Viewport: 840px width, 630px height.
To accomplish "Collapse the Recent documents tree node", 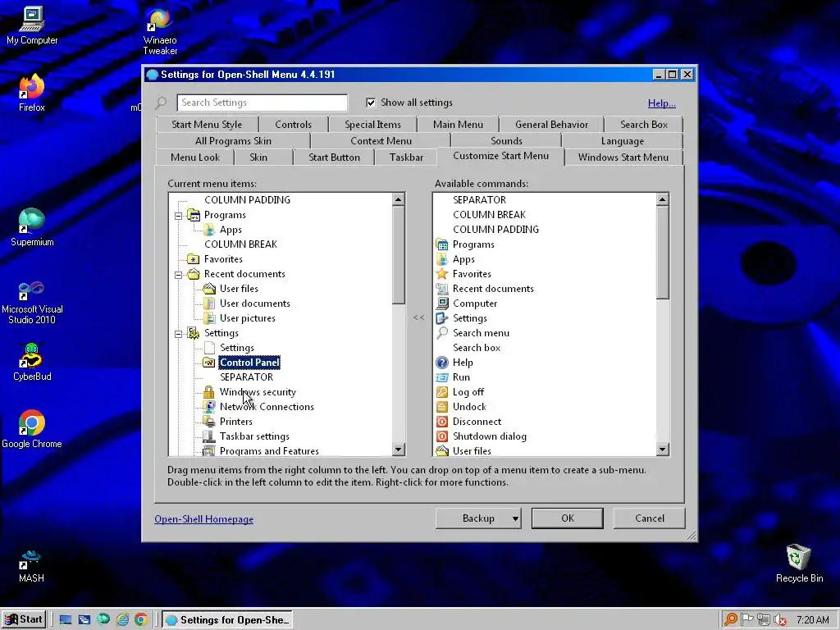I will tap(178, 275).
